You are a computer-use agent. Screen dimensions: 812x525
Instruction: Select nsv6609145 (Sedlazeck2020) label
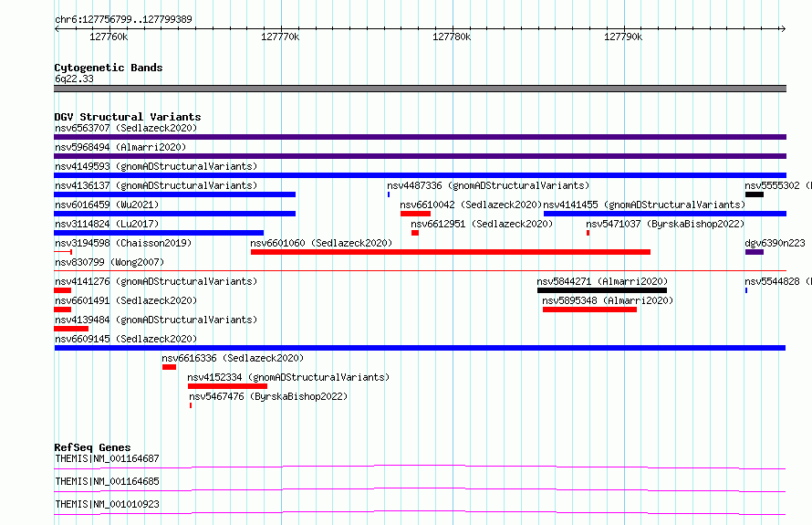(x=126, y=339)
